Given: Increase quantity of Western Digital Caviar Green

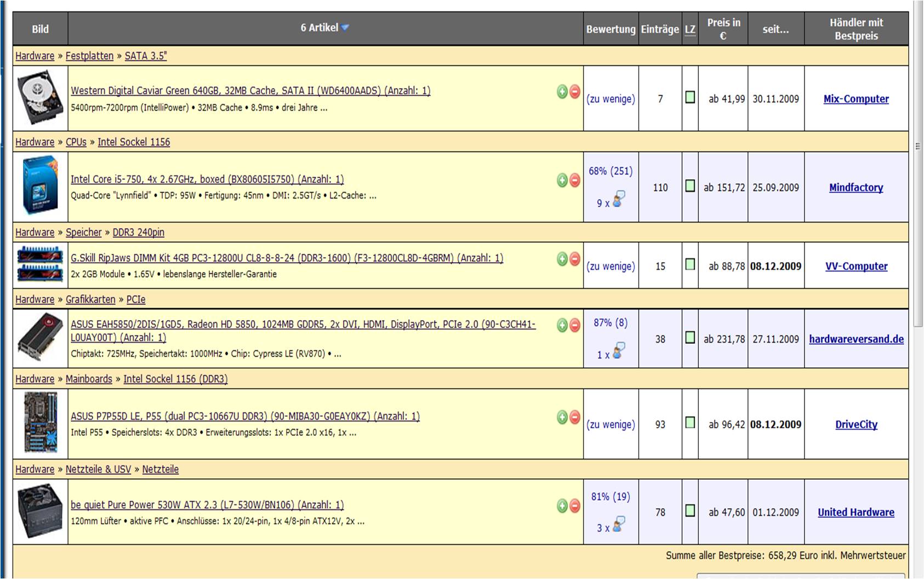Looking at the screenshot, I should pyautogui.click(x=562, y=92).
